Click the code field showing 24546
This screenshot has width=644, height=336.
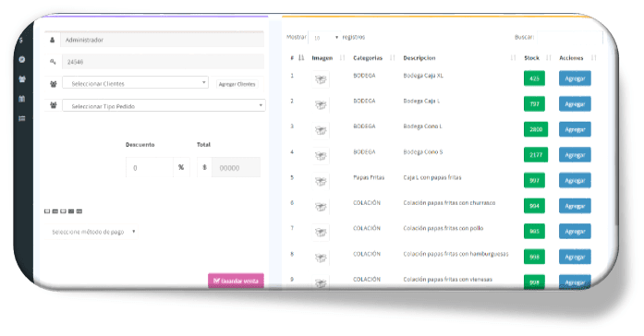pyautogui.click(x=163, y=62)
